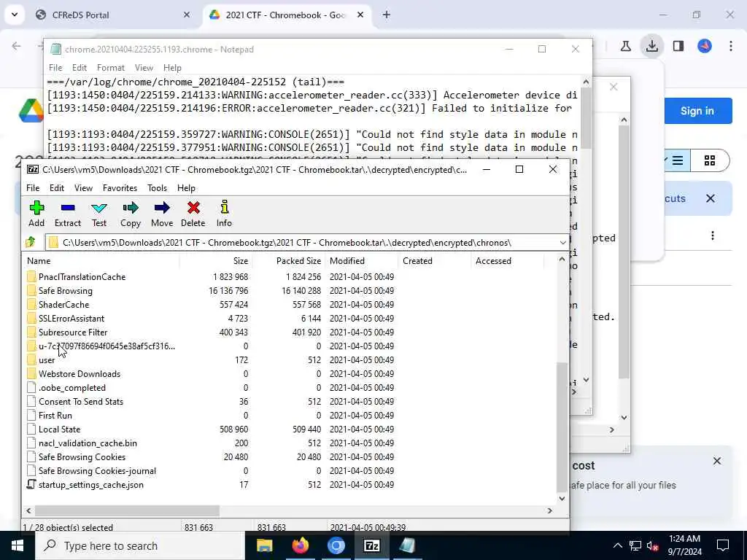Select the Subresource Filter folder
Image resolution: width=747 pixels, height=560 pixels.
point(73,332)
